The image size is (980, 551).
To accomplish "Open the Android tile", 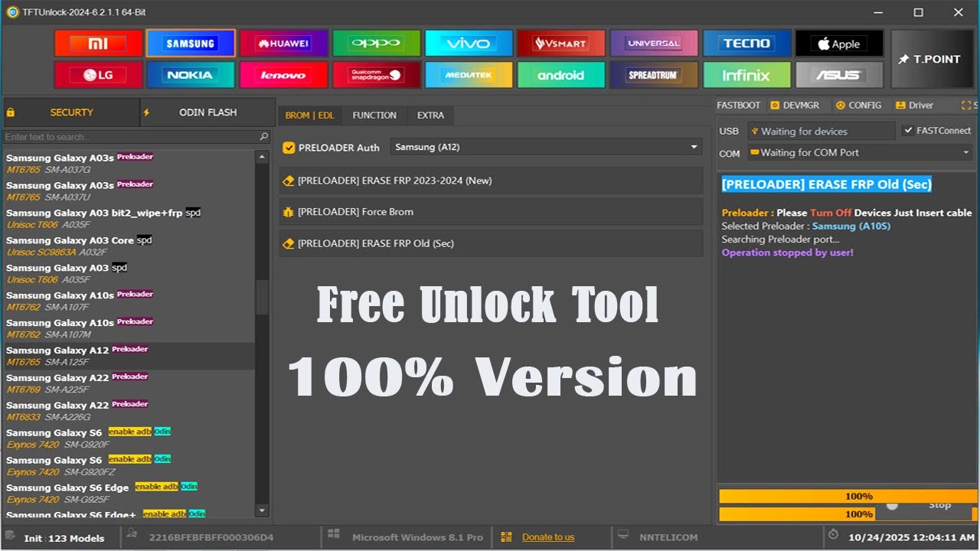I will pyautogui.click(x=561, y=75).
